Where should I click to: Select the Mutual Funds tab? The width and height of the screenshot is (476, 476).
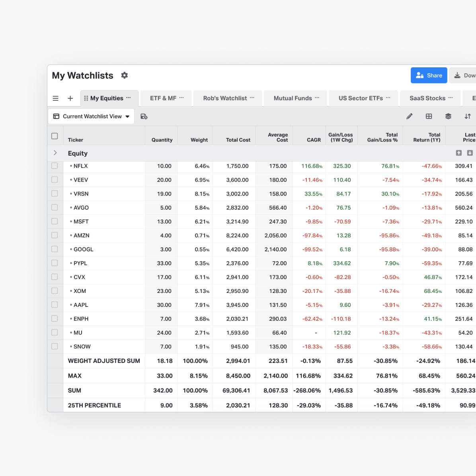pyautogui.click(x=295, y=98)
